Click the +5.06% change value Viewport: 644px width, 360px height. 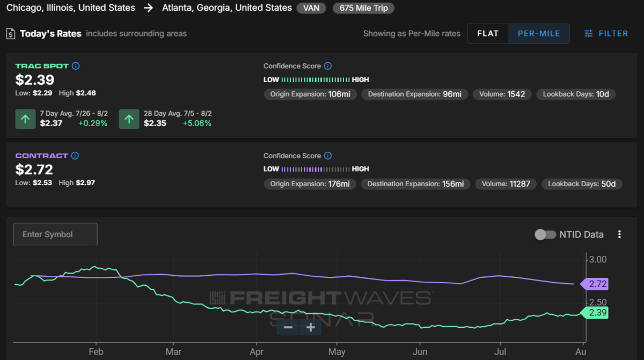click(x=196, y=123)
